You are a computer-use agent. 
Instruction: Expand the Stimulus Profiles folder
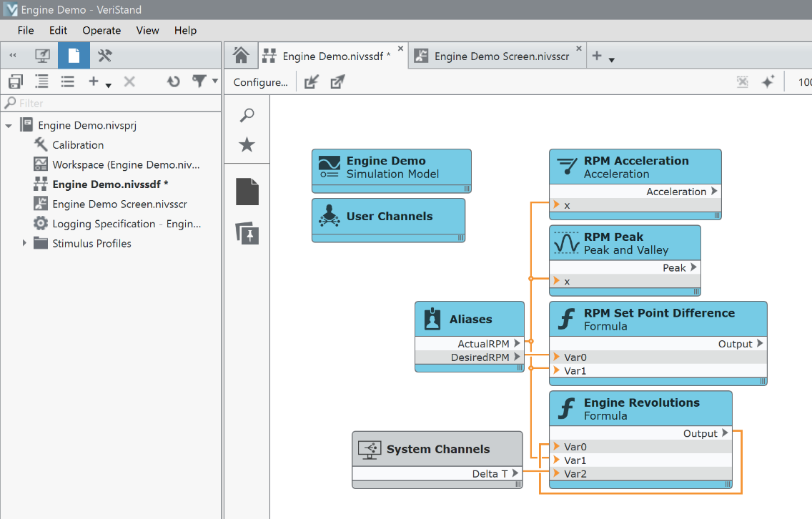[24, 243]
